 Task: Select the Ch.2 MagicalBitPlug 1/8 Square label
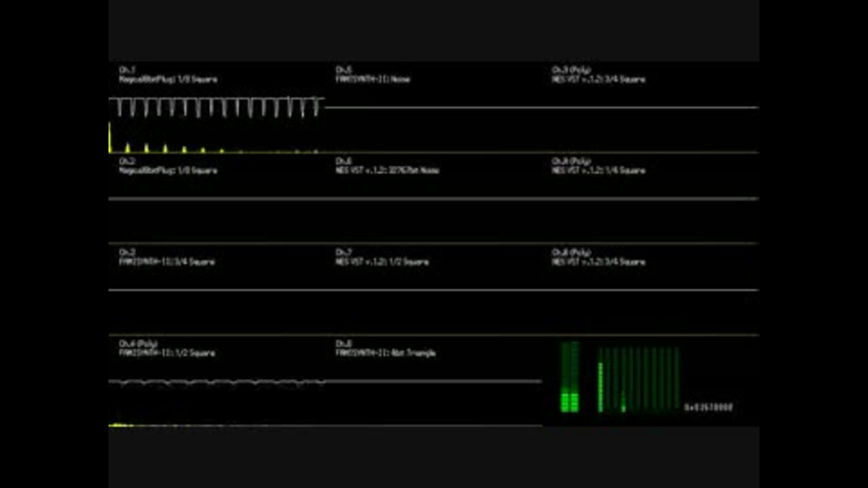point(168,171)
